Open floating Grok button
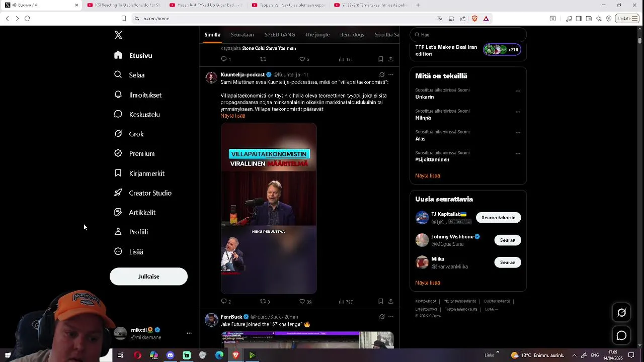 (621, 313)
